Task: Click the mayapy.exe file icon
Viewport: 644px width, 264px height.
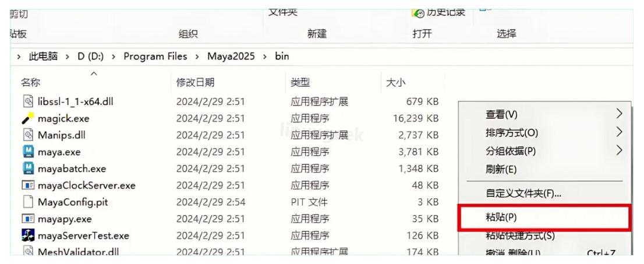Action: pyautogui.click(x=27, y=219)
